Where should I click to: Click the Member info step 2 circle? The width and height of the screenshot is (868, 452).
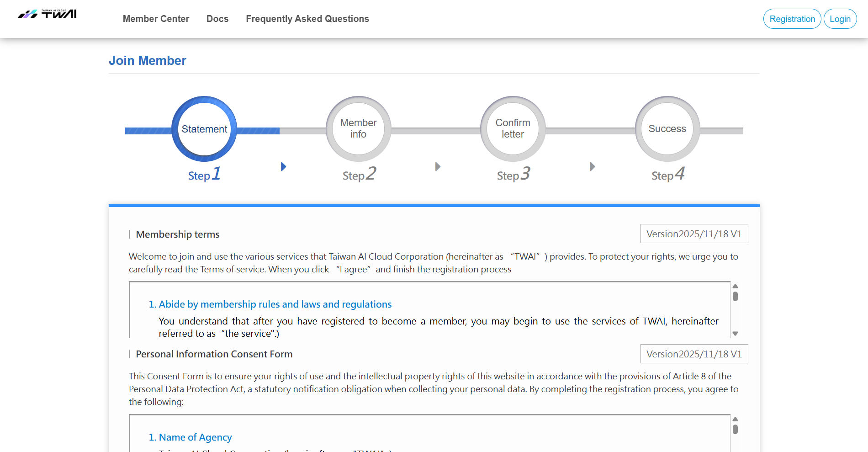358,129
